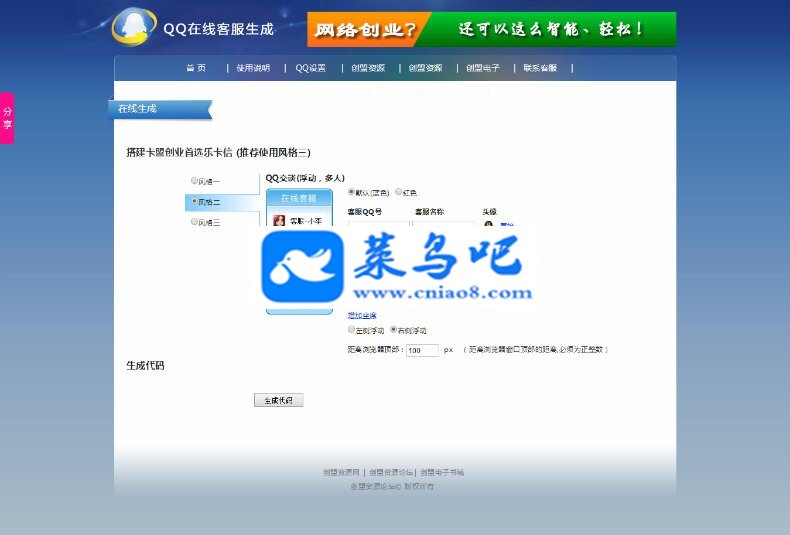The height and width of the screenshot is (535, 790).
Task: Select the 风格一 style radio button
Action: [x=194, y=180]
